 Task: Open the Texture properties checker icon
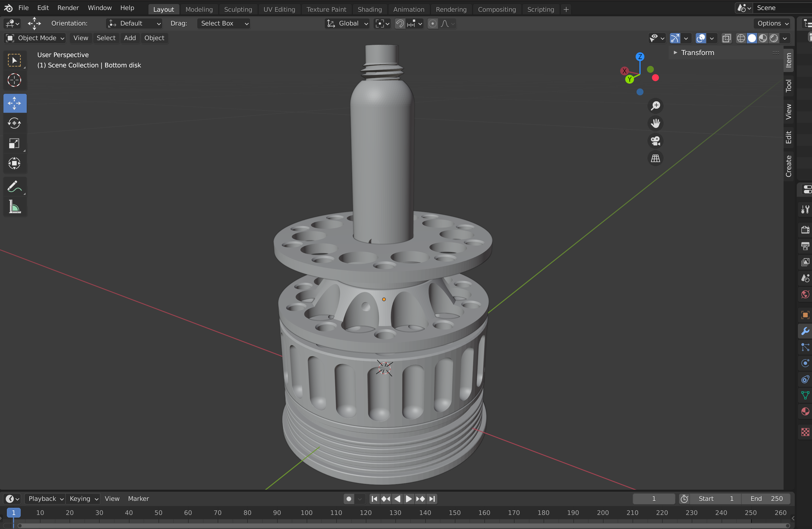click(805, 432)
